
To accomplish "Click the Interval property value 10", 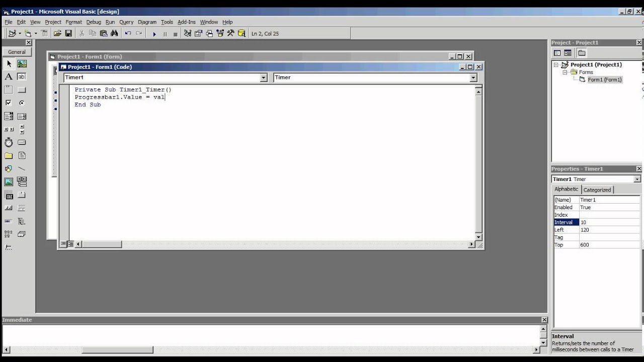I will pyautogui.click(x=609, y=222).
